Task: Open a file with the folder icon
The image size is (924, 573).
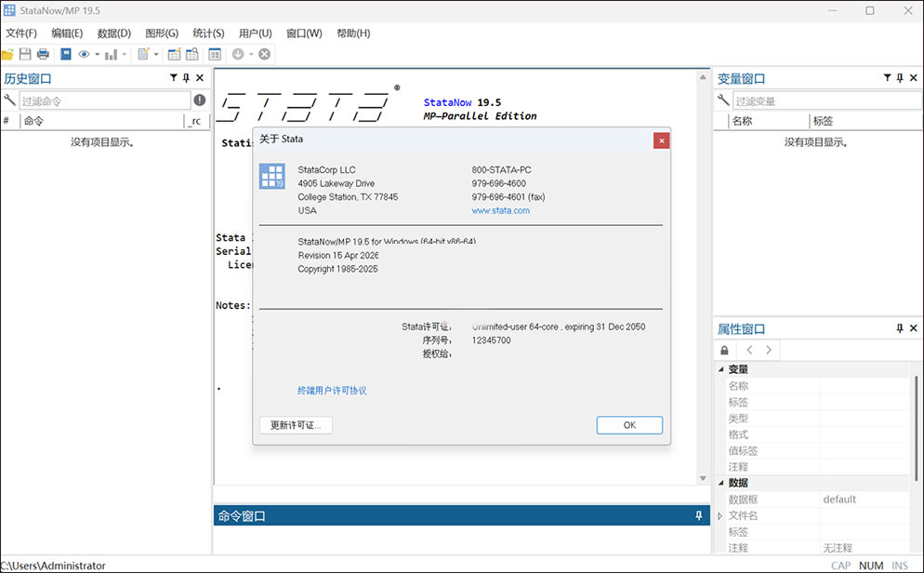Action: coord(7,54)
